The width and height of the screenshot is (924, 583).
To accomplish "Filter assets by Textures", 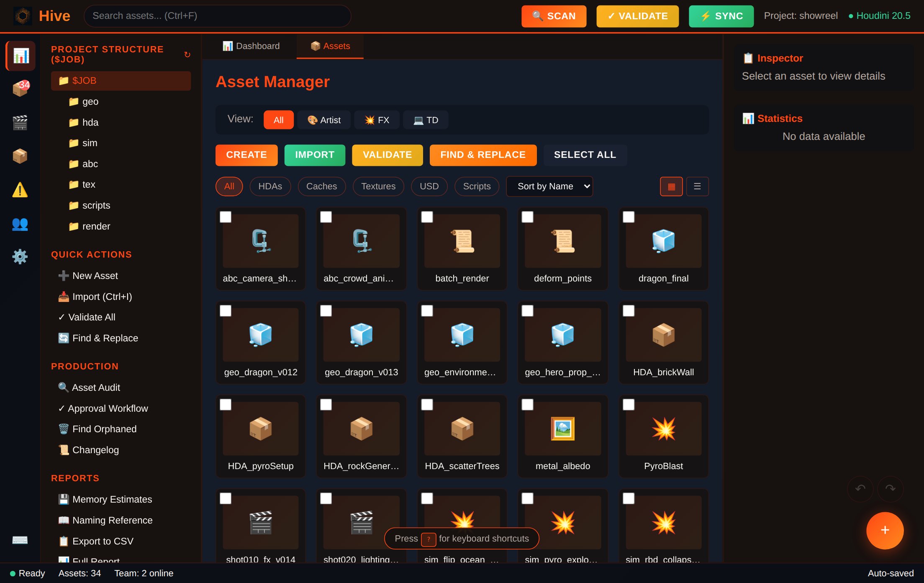I will (x=378, y=186).
